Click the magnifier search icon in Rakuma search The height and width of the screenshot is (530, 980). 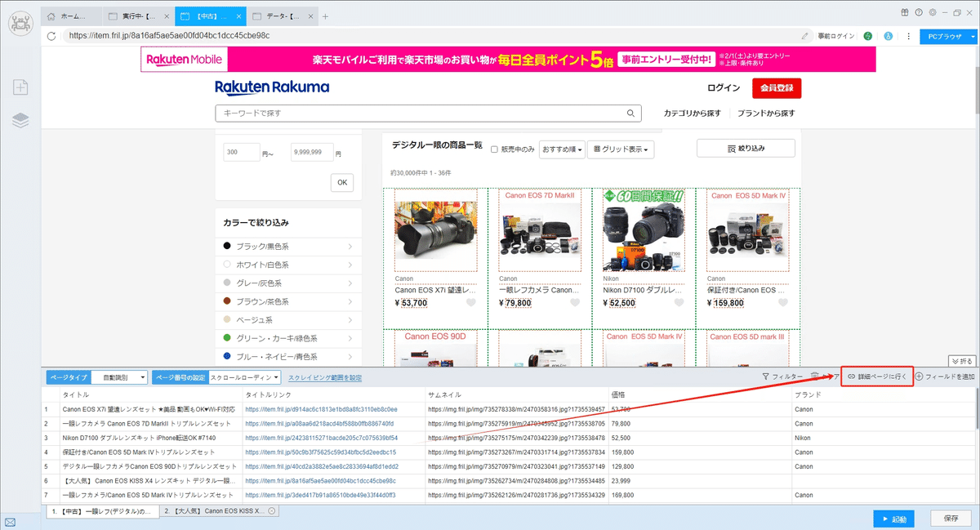click(630, 114)
